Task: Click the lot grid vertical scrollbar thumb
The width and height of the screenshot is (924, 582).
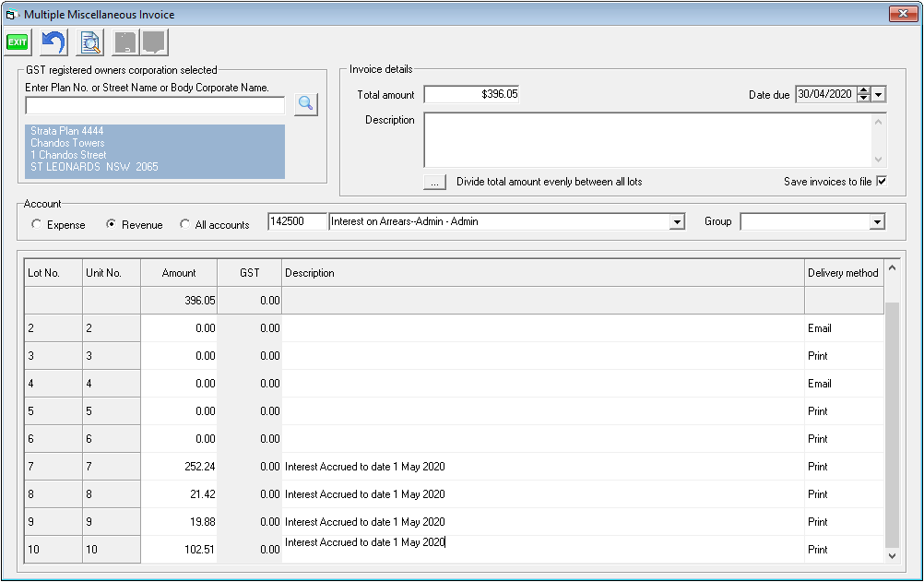Action: click(892, 424)
